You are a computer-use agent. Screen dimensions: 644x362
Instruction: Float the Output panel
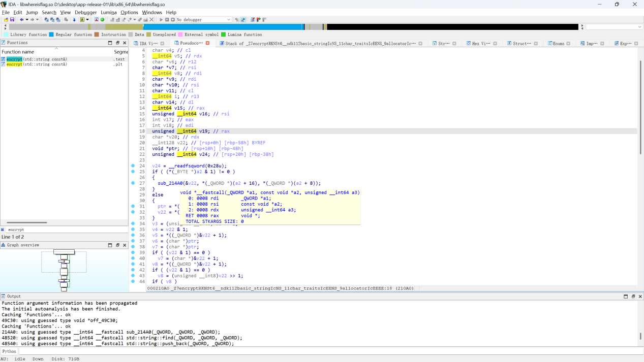click(x=633, y=296)
